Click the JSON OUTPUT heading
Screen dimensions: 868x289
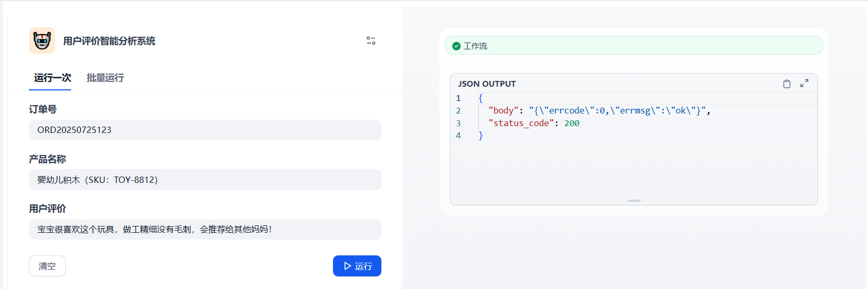click(x=487, y=84)
